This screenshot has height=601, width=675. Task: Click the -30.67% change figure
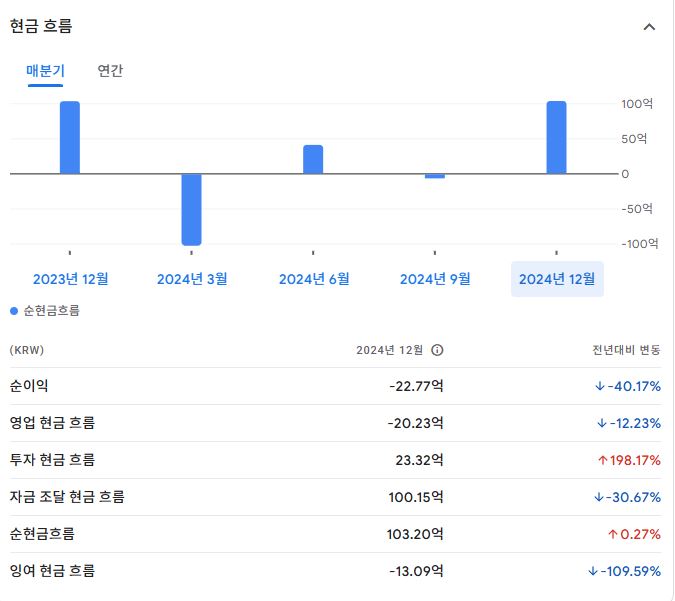coord(627,497)
